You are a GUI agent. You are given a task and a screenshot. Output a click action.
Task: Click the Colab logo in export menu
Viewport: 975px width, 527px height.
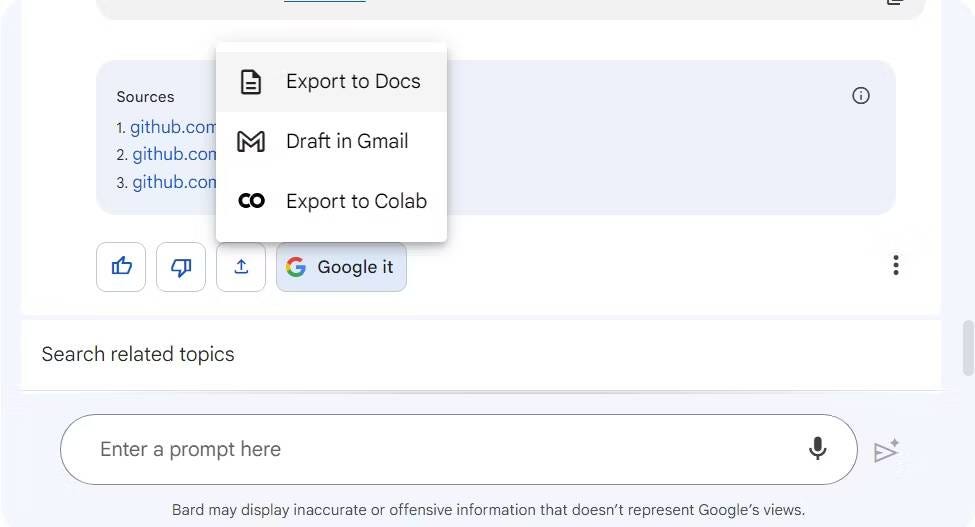(x=251, y=201)
